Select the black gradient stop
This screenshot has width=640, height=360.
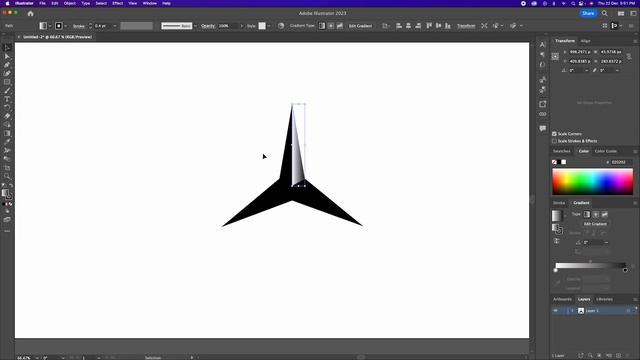pos(625,270)
